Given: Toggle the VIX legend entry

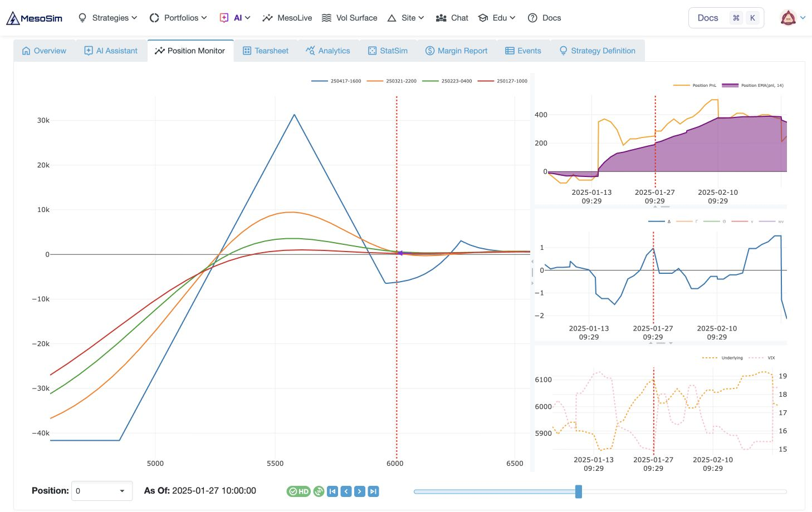Looking at the screenshot, I should [x=762, y=358].
